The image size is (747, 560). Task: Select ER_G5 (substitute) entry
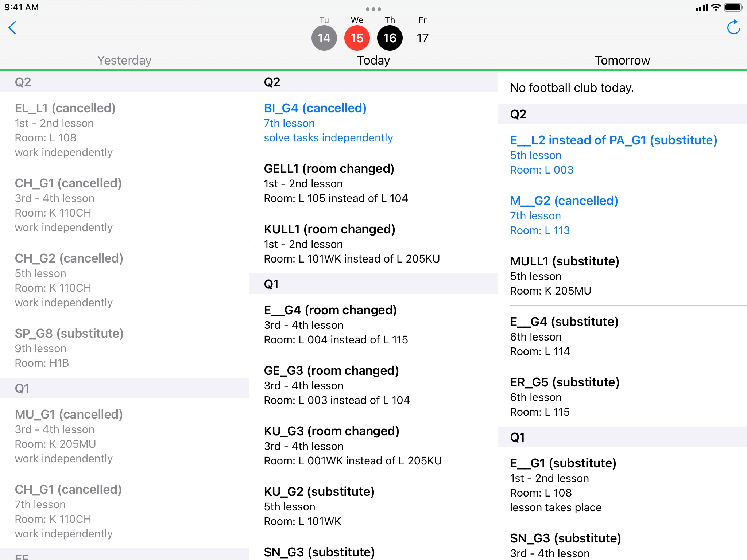[622, 396]
